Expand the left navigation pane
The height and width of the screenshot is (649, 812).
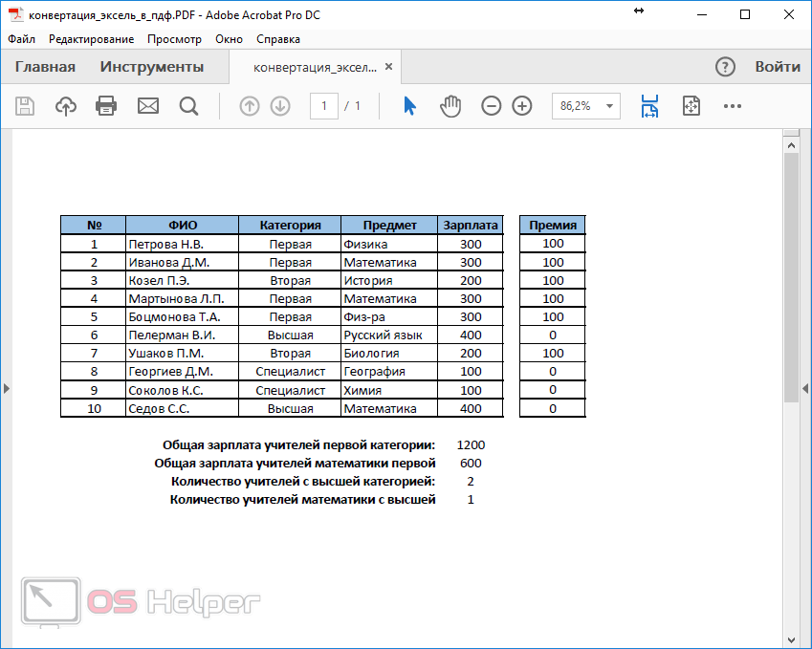(6, 388)
